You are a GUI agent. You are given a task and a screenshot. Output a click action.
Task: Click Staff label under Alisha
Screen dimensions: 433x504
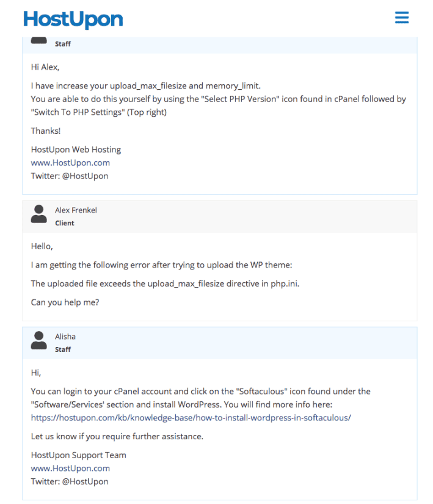click(x=63, y=349)
